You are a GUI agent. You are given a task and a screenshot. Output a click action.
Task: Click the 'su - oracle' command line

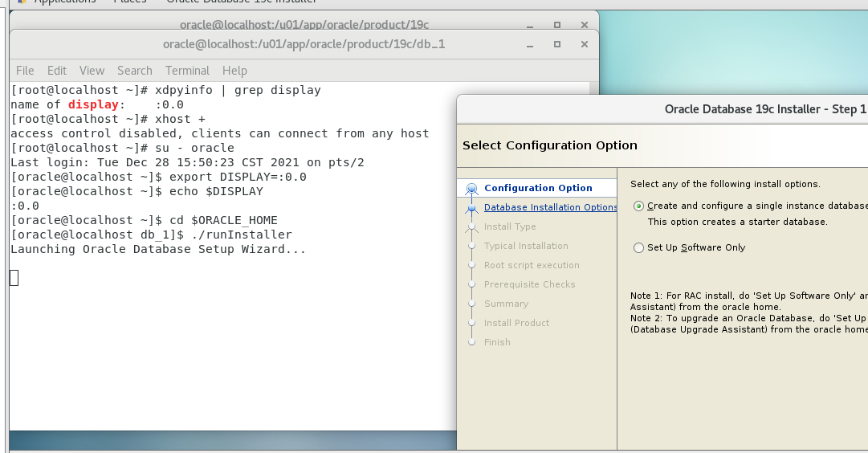click(122, 148)
